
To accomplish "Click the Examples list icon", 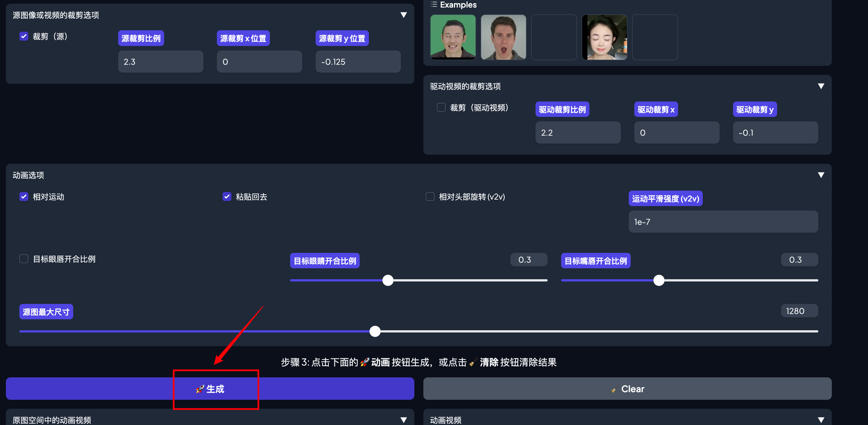I will pos(434,4).
